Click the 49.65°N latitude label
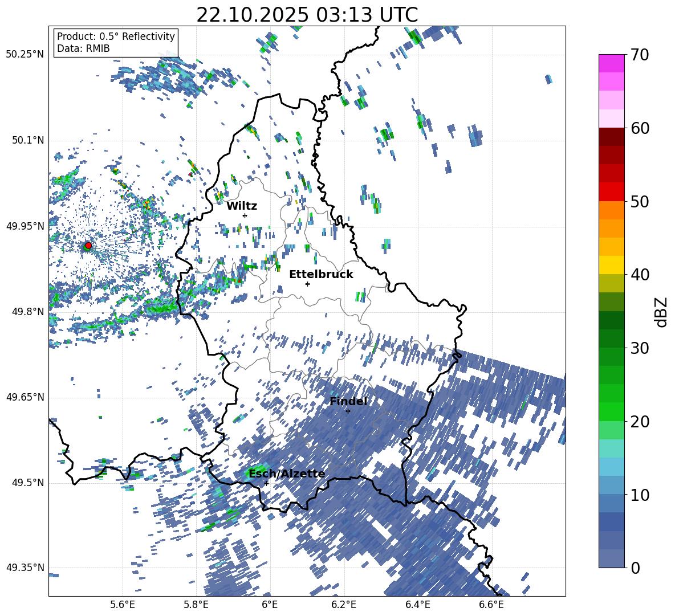The image size is (675, 616). tap(25, 397)
